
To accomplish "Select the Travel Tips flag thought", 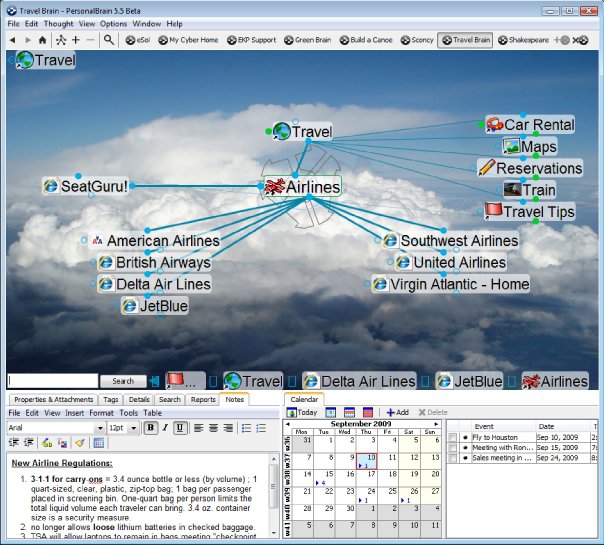I will tap(530, 211).
